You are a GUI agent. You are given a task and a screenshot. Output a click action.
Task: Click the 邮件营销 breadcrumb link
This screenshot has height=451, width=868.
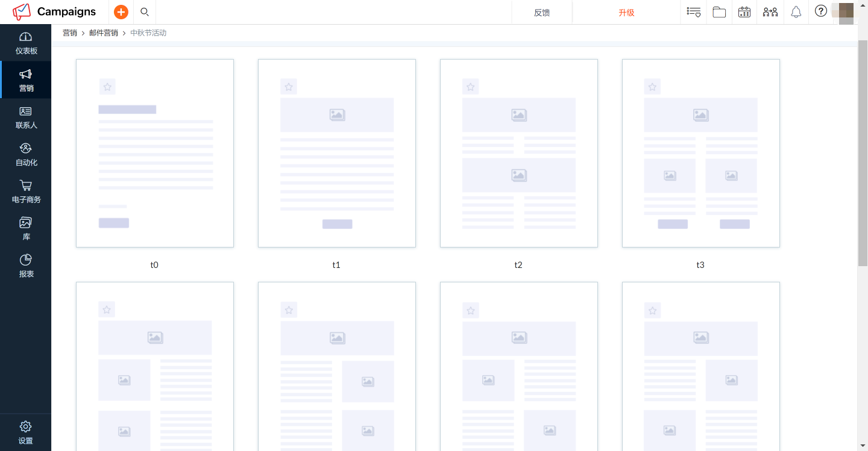pos(104,33)
